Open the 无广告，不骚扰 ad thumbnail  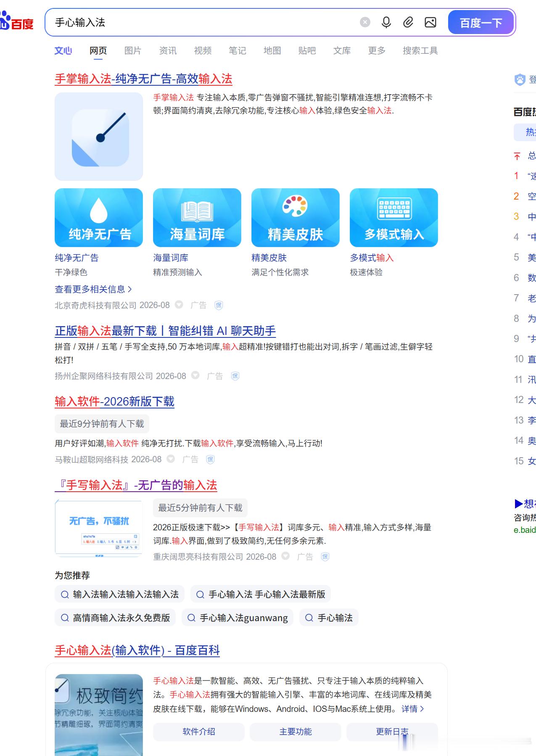(99, 528)
